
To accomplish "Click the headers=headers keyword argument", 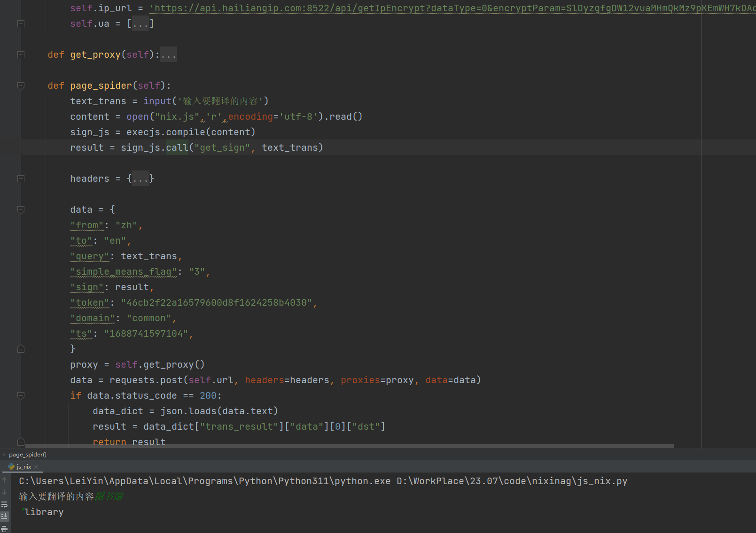I will (x=287, y=380).
